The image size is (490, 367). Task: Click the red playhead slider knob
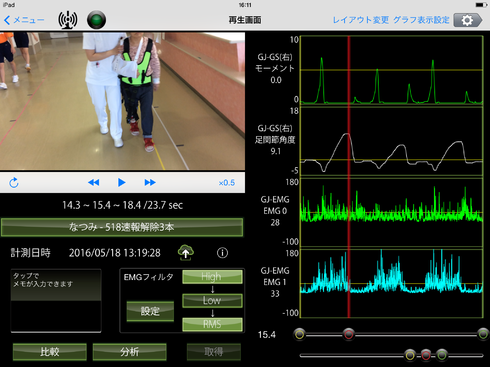point(349,334)
